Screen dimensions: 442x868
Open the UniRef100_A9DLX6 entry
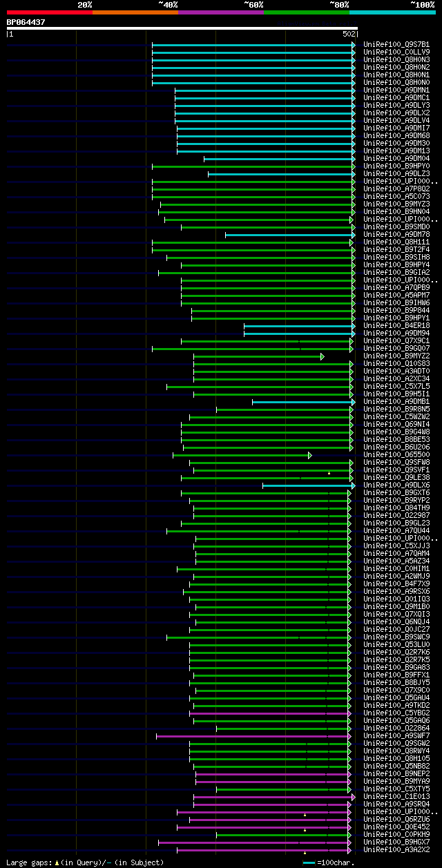pos(396,485)
